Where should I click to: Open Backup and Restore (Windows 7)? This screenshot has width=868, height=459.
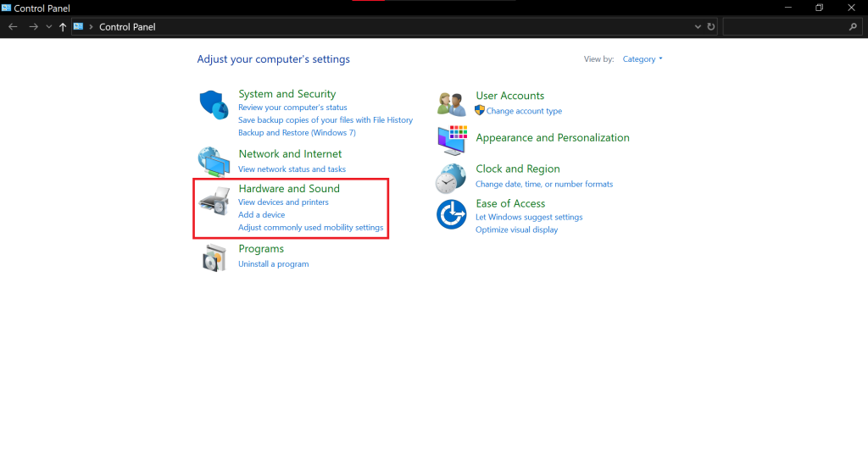coord(297,133)
